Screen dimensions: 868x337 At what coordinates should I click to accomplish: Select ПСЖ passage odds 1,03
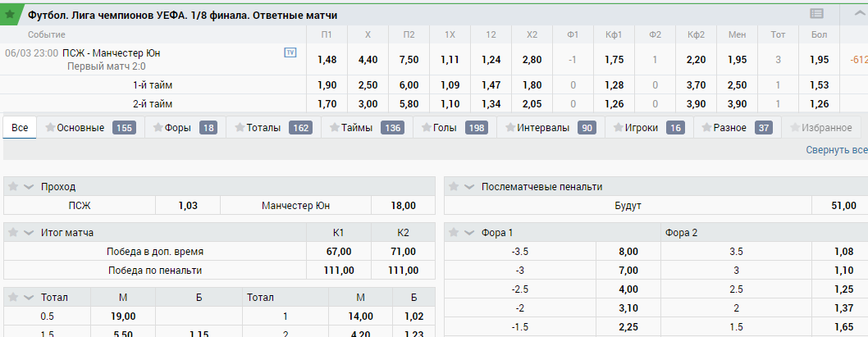point(188,206)
